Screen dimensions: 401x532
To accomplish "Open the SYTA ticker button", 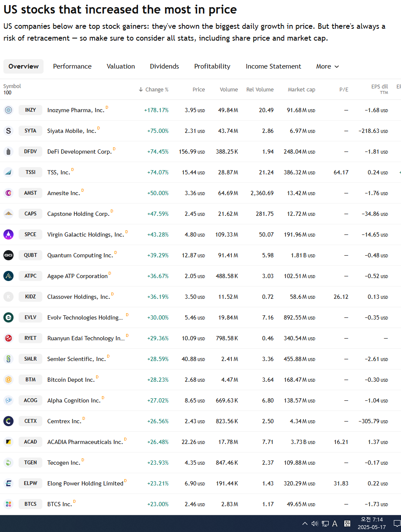I will pos(30,131).
